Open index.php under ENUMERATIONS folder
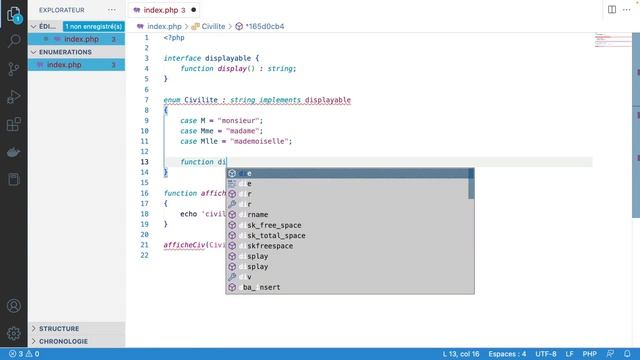640x360 pixels. point(77,65)
